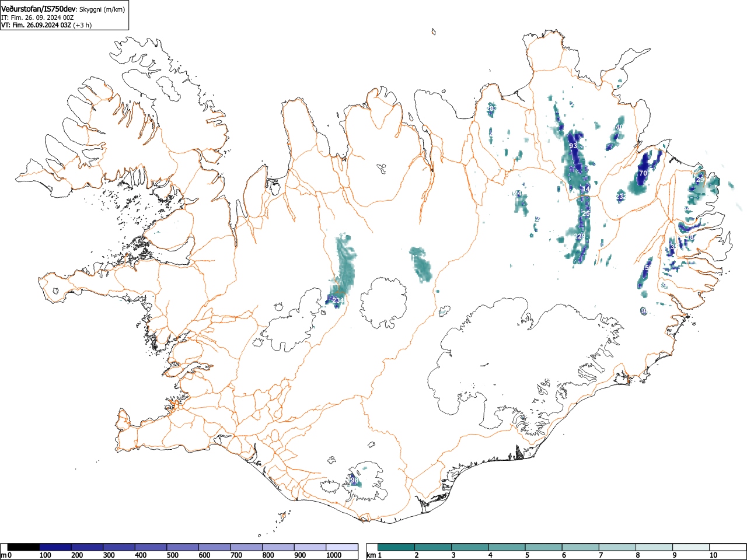Screen dimensions: 747x560
Task: Select the 500–600 m legend swatch
Action: click(183, 547)
